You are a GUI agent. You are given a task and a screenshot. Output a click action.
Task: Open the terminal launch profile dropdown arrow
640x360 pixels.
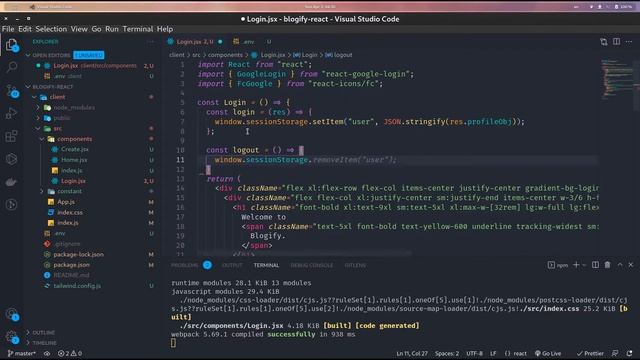click(584, 265)
